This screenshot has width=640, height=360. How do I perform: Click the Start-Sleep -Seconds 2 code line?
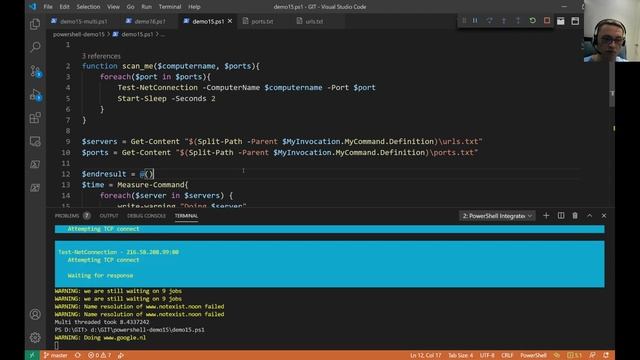[x=166, y=98]
